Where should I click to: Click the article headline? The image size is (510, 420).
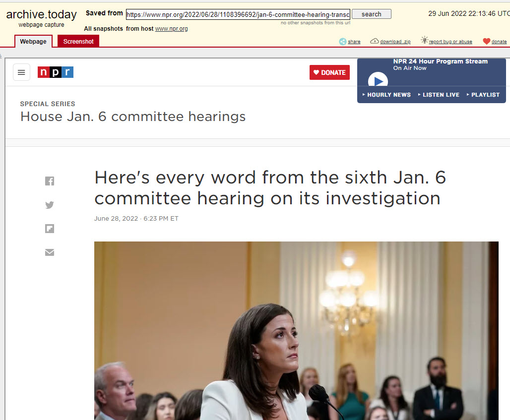click(x=270, y=188)
